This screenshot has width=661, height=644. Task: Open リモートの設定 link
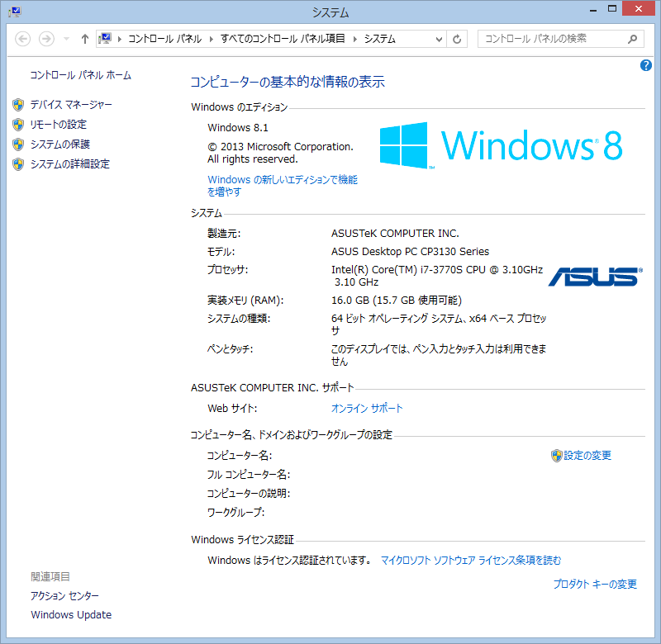coord(59,124)
